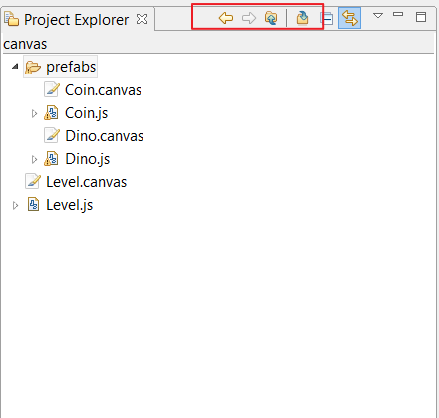The image size is (439, 418).
Task: Expand the Coin.js node
Action: click(34, 114)
